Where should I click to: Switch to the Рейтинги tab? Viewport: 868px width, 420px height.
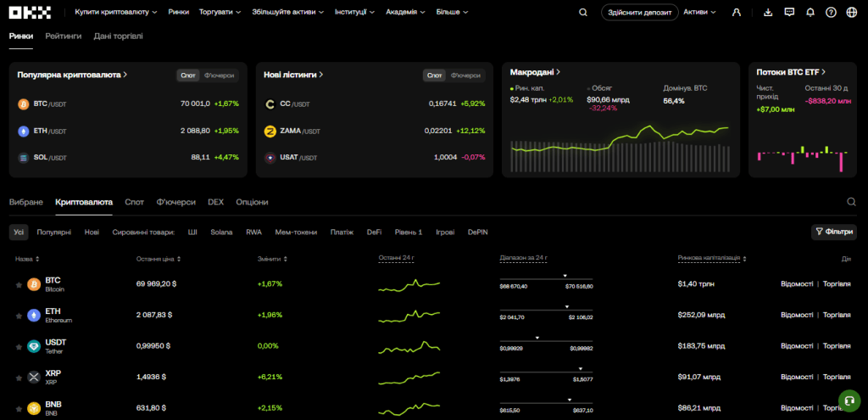(x=64, y=36)
